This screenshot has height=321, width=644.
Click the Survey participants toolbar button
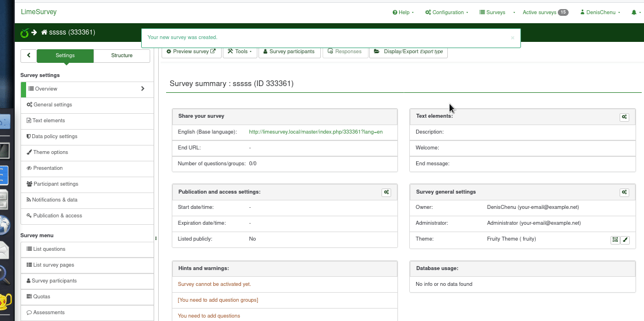tap(289, 52)
